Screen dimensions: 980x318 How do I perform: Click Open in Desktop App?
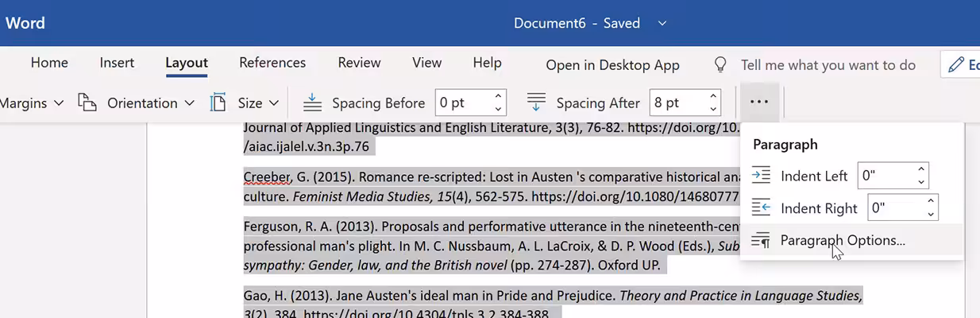(x=612, y=65)
